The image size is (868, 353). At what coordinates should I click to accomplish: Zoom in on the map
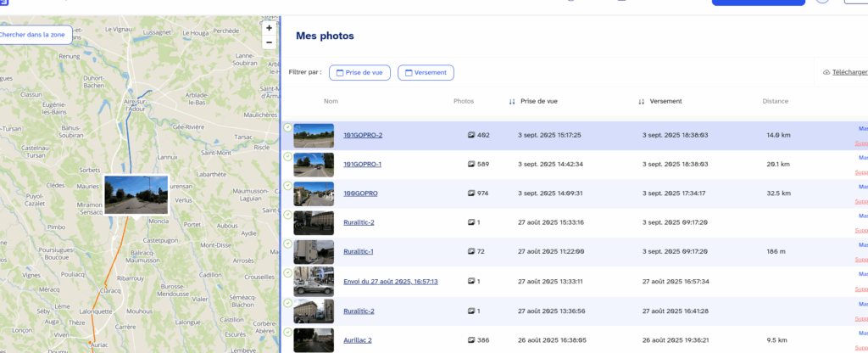269,27
